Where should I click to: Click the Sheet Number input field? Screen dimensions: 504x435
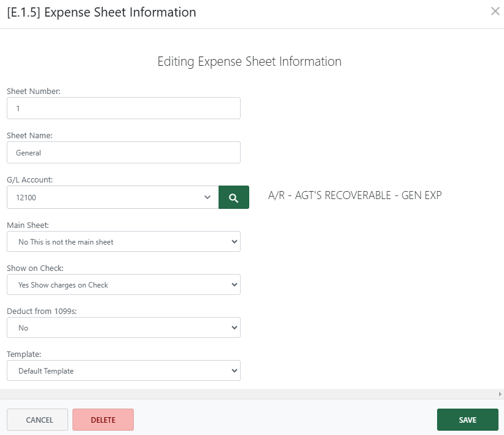[x=123, y=108]
